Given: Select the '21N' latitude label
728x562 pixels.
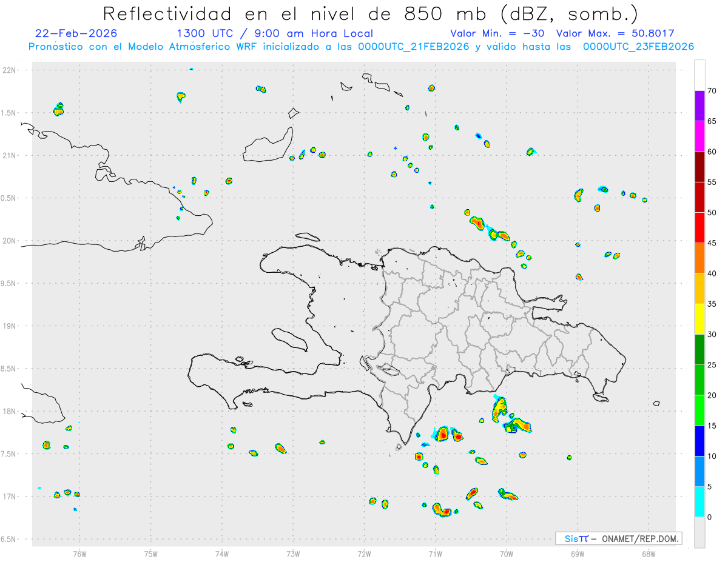Looking at the screenshot, I should point(9,155).
